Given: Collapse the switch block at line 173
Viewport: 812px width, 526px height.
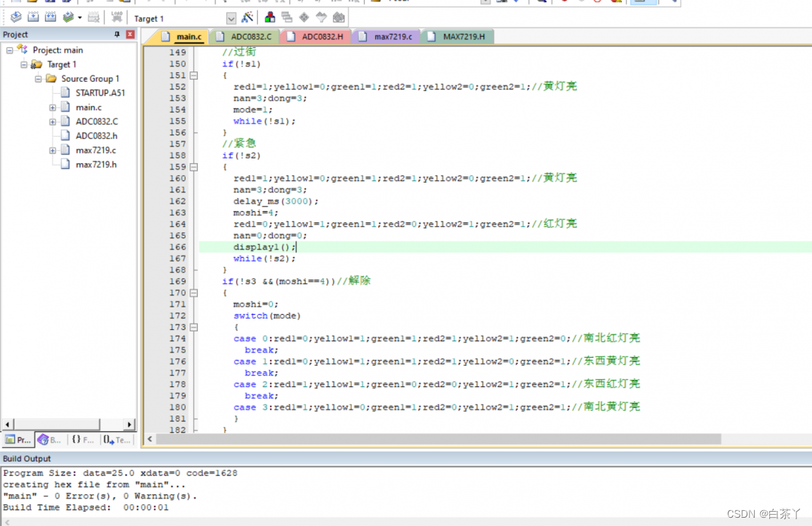Looking at the screenshot, I should tap(194, 327).
